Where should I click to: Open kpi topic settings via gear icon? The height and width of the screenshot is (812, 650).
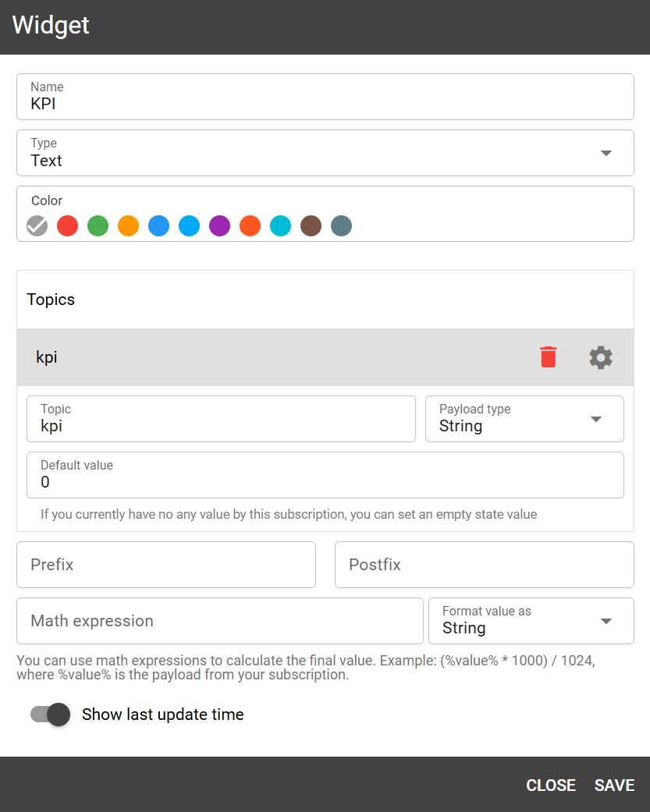click(x=600, y=356)
